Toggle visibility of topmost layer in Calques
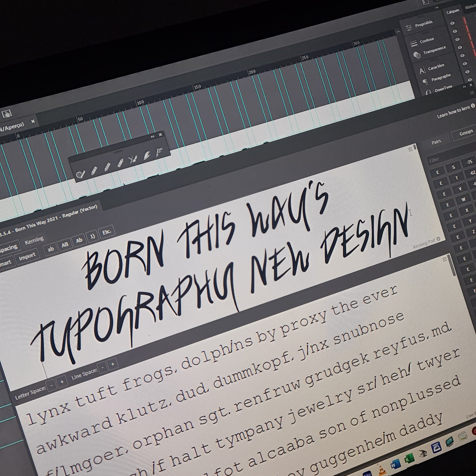Viewport: 476px width, 476px height. [x=453, y=23]
